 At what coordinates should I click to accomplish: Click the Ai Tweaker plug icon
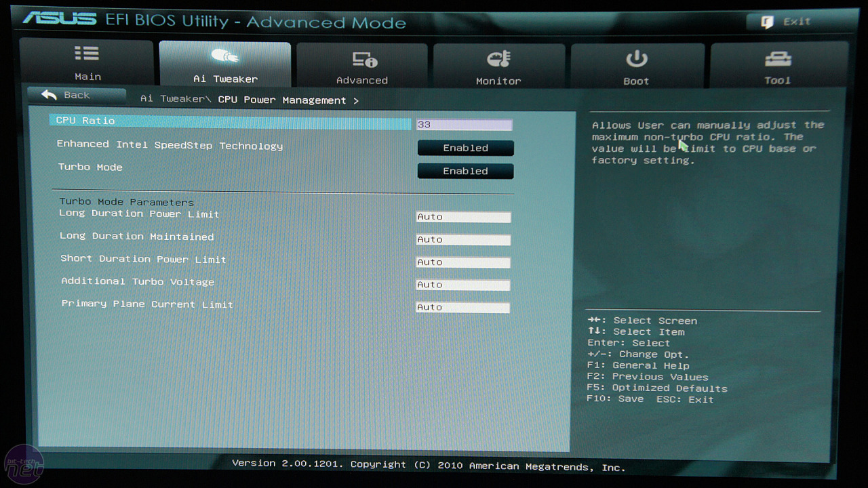[x=224, y=56]
